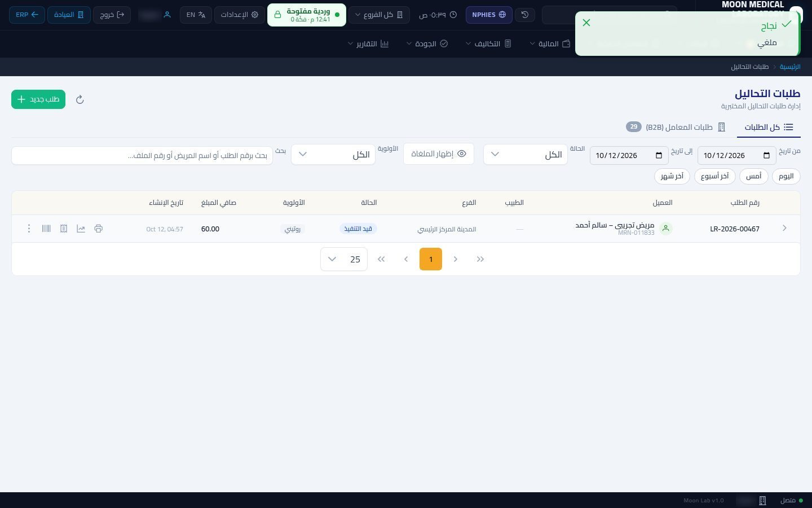The height and width of the screenshot is (508, 812).
Task: Filter orders by آخر شهر last month
Action: tap(672, 176)
